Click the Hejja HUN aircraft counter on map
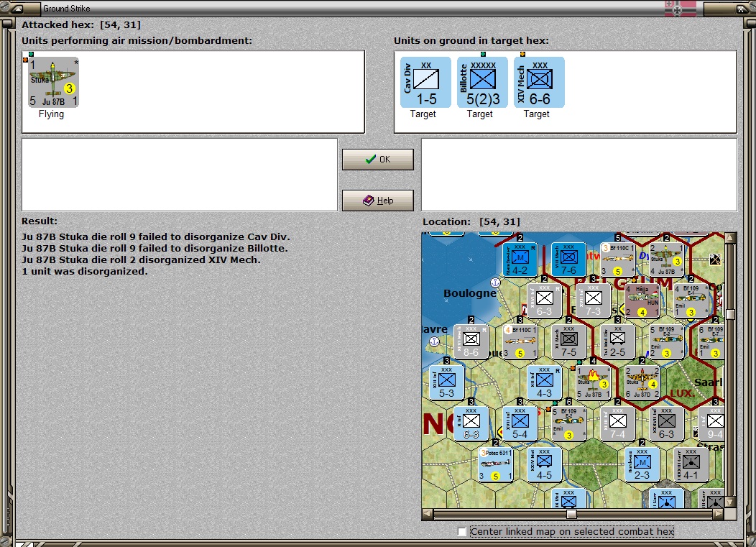This screenshot has width=756, height=547. 642,300
